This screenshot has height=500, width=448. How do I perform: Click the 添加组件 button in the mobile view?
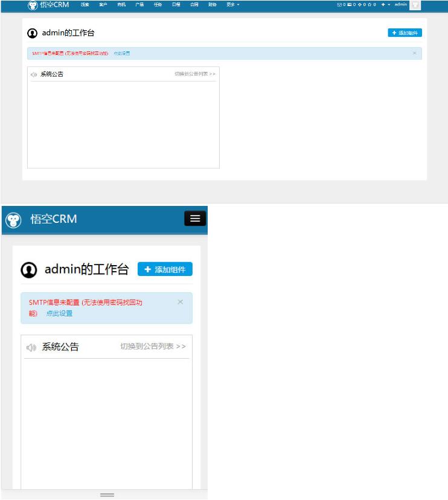pos(165,269)
